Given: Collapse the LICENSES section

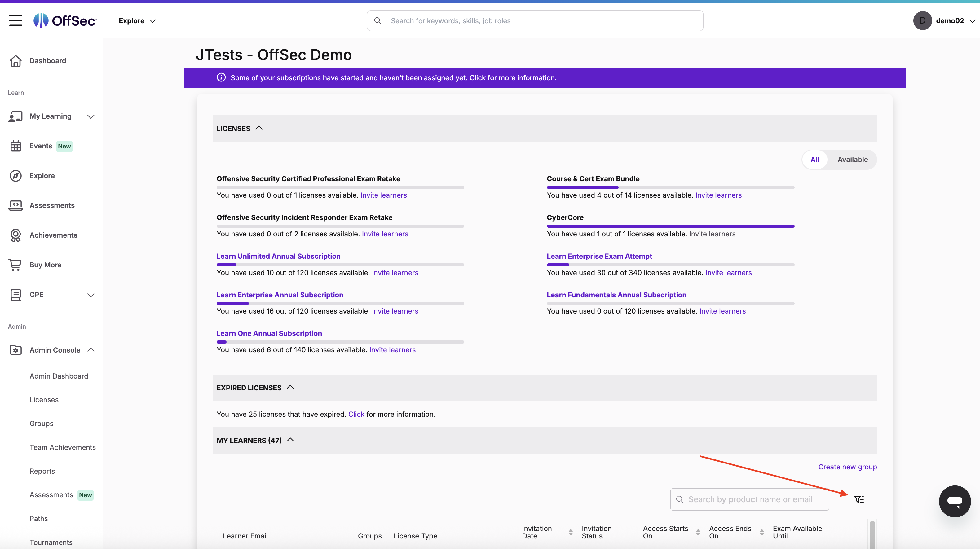Looking at the screenshot, I should pos(259,128).
